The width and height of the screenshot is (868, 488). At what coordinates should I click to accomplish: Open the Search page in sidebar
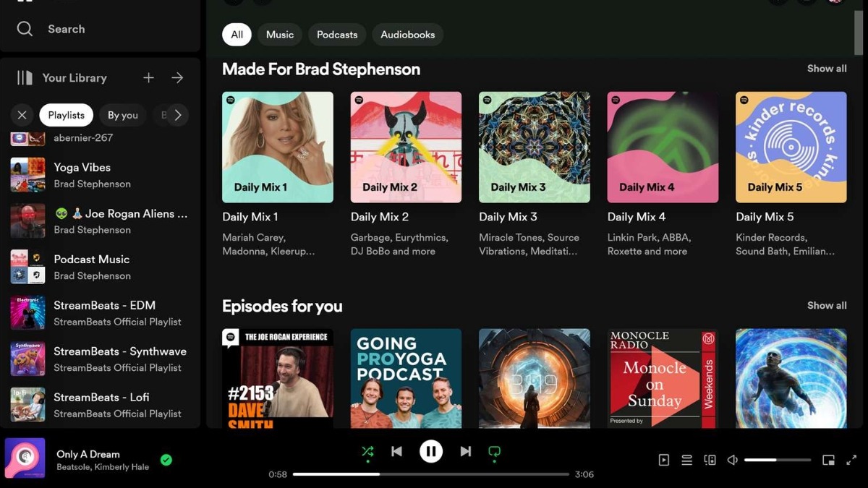click(51, 29)
